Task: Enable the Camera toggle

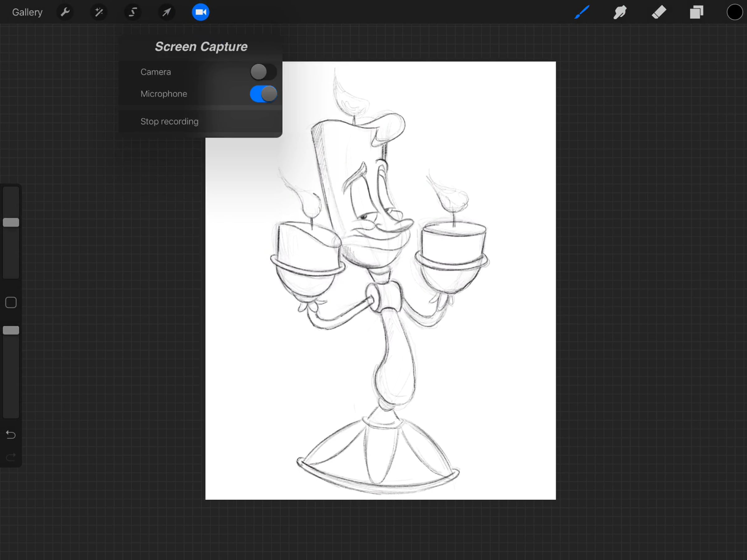Action: point(263,72)
